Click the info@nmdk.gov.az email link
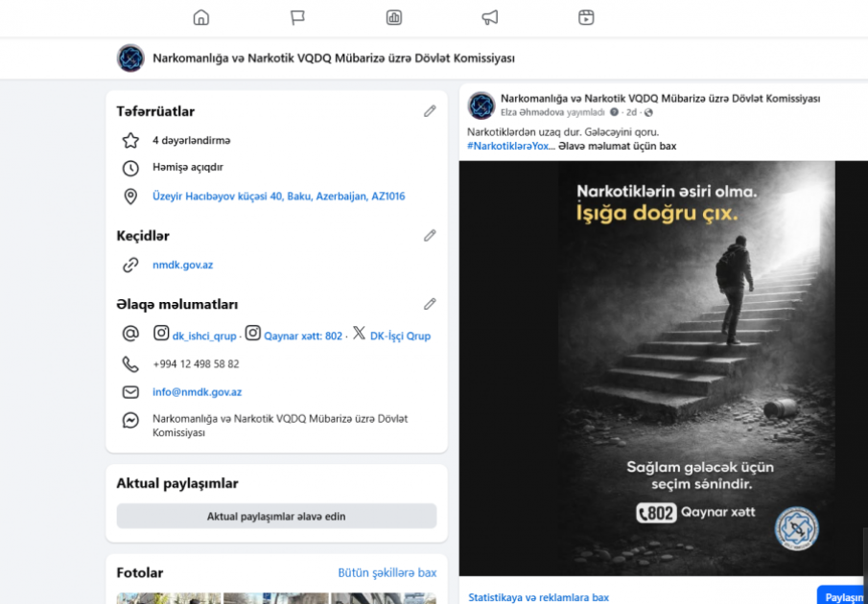The height and width of the screenshot is (604, 868). [197, 392]
